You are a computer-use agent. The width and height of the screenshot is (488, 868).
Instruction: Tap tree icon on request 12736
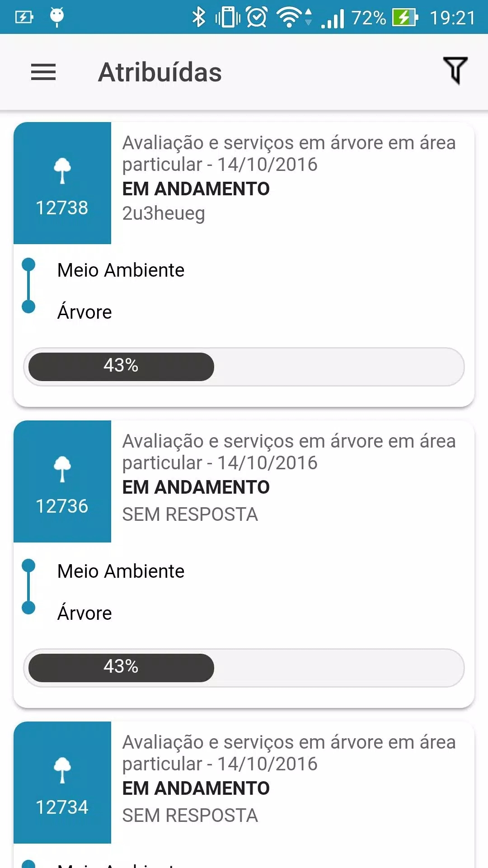(62, 469)
